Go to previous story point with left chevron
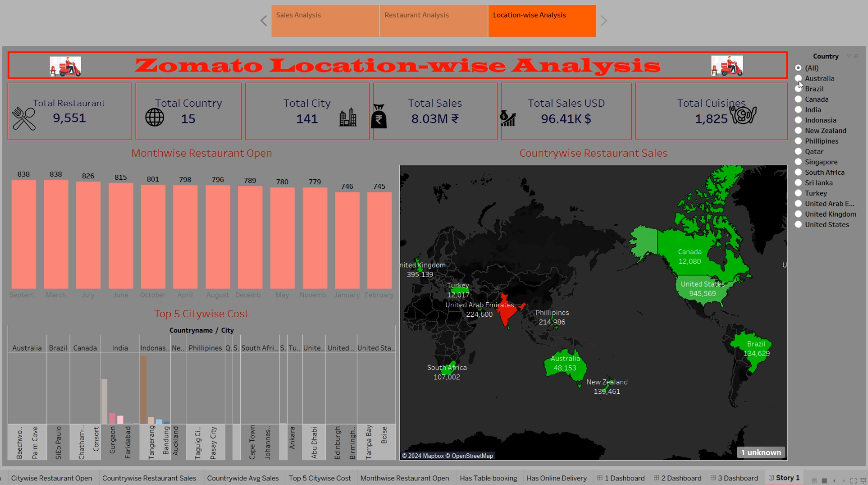This screenshot has height=485, width=868. coord(263,21)
